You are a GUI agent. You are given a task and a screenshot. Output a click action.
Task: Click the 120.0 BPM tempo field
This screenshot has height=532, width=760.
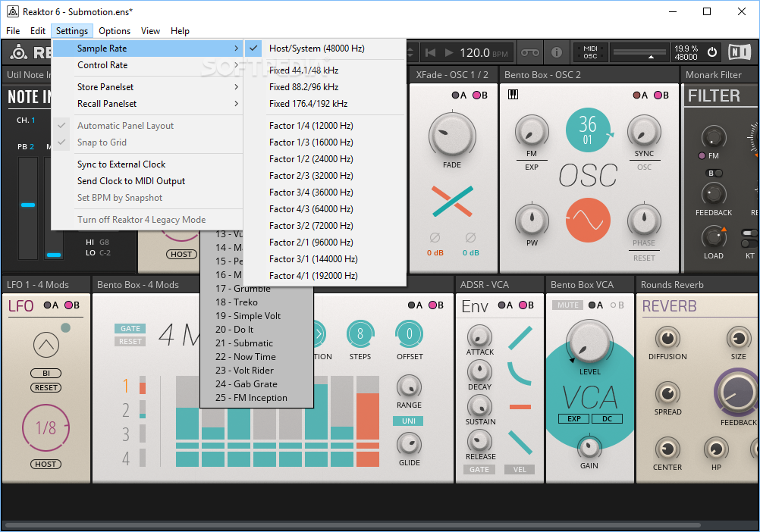[x=483, y=52]
